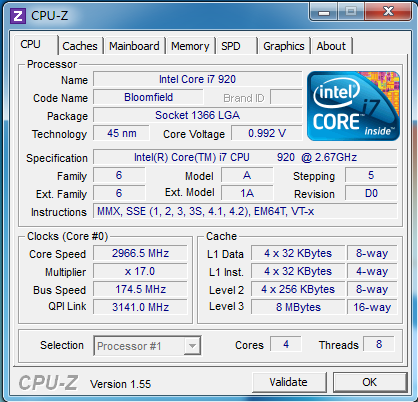Select the Memory tab
Viewport: 418px width, 402px height.
190,46
